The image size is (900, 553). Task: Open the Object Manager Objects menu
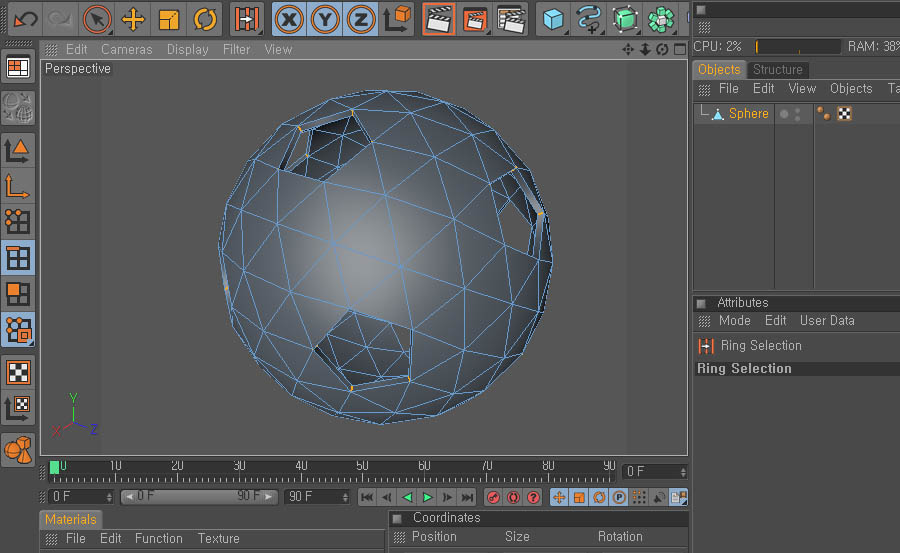point(851,88)
